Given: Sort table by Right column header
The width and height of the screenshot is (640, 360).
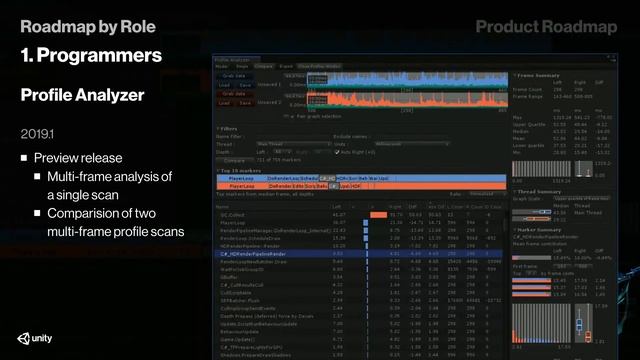Looking at the screenshot, I should tap(395, 207).
